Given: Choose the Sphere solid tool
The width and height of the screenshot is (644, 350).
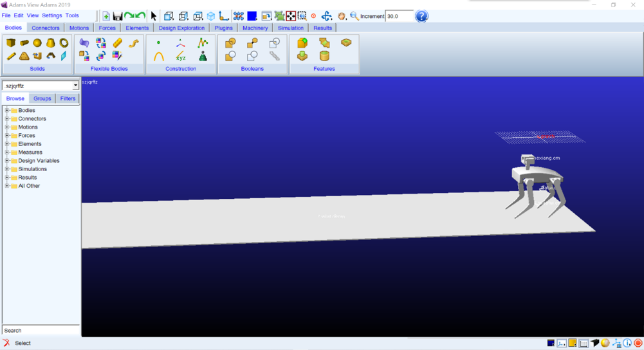Looking at the screenshot, I should 37,43.
